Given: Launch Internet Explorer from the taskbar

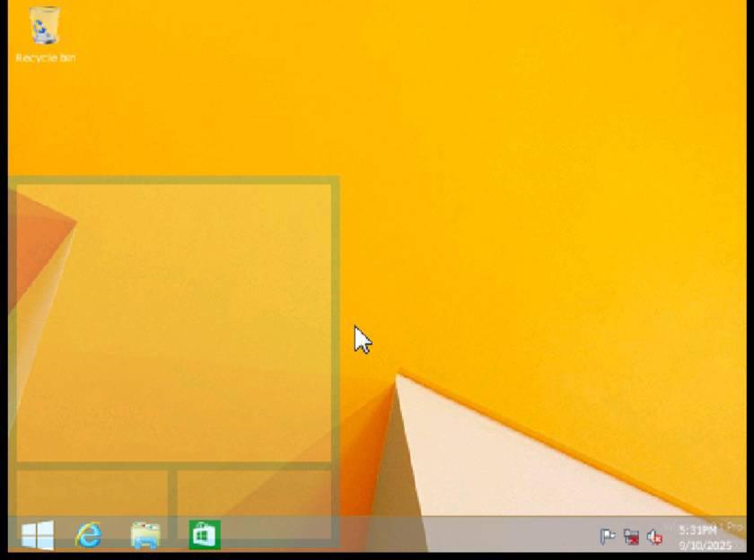Looking at the screenshot, I should (x=89, y=535).
